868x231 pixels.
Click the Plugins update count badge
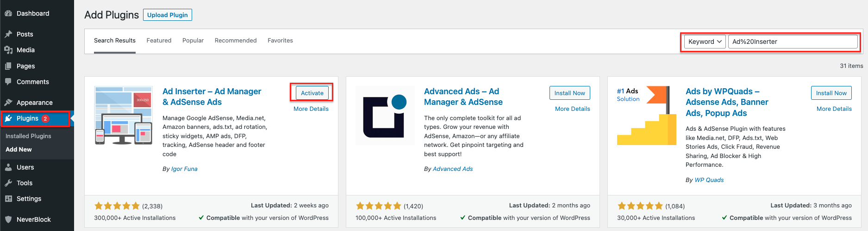(45, 118)
